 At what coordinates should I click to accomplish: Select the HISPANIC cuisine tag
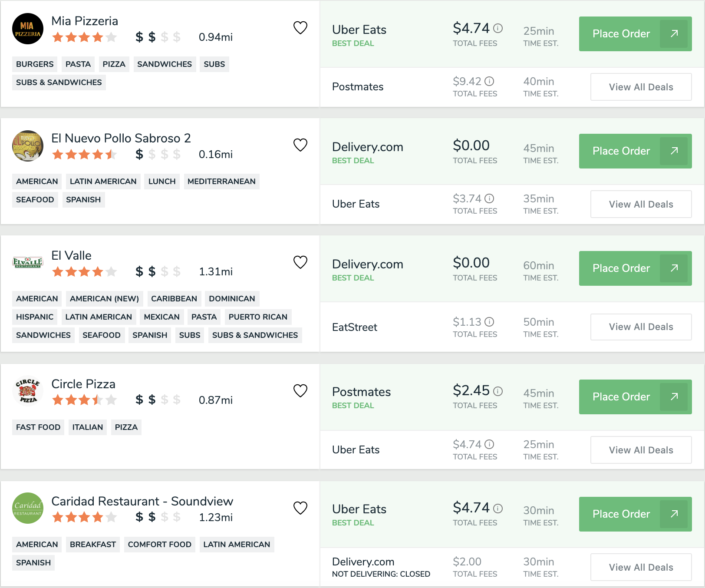[35, 317]
